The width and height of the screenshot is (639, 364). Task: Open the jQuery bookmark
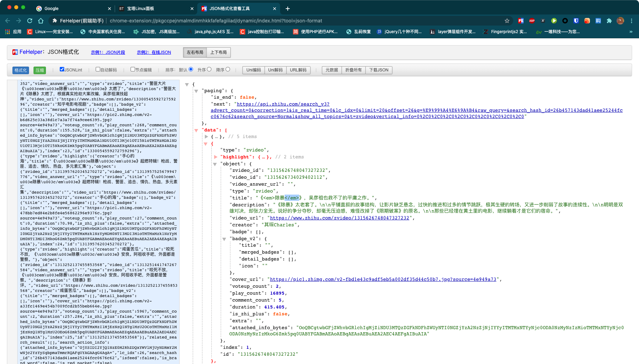[399, 32]
